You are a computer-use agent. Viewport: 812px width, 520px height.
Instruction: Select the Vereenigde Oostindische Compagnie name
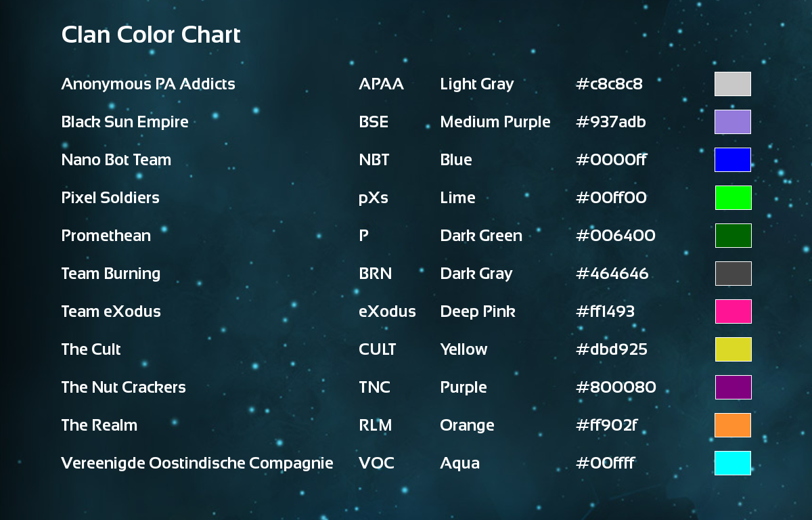pos(197,463)
